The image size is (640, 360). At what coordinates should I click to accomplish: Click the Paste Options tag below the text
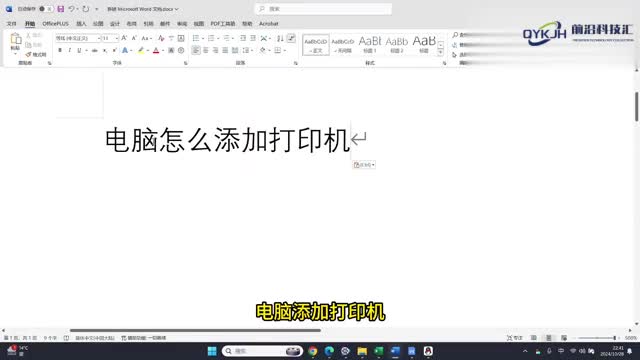(364, 165)
